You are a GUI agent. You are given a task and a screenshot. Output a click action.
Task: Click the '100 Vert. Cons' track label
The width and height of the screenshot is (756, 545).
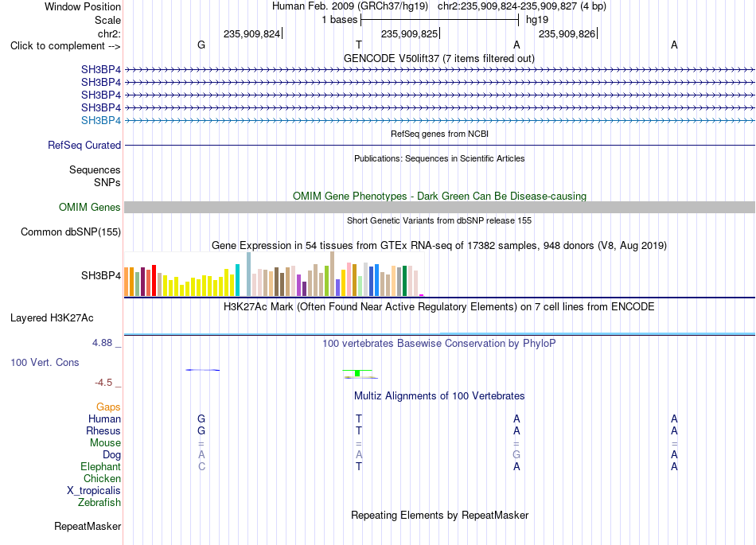pyautogui.click(x=45, y=362)
